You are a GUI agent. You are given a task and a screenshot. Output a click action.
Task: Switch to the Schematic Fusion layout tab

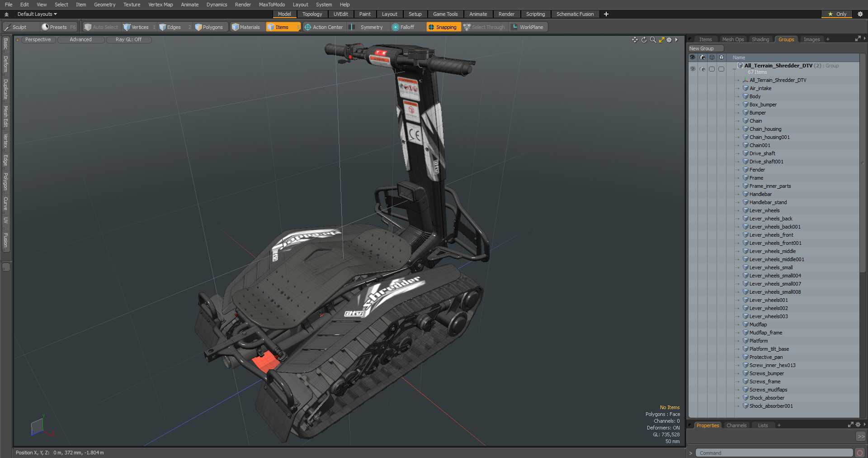click(x=575, y=14)
